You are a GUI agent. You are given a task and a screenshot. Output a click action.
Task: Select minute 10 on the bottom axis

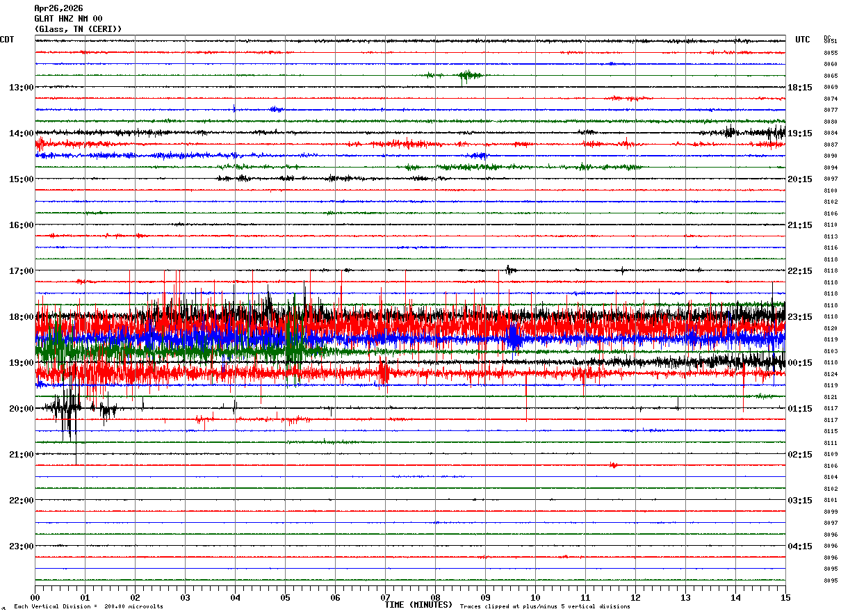(x=535, y=598)
